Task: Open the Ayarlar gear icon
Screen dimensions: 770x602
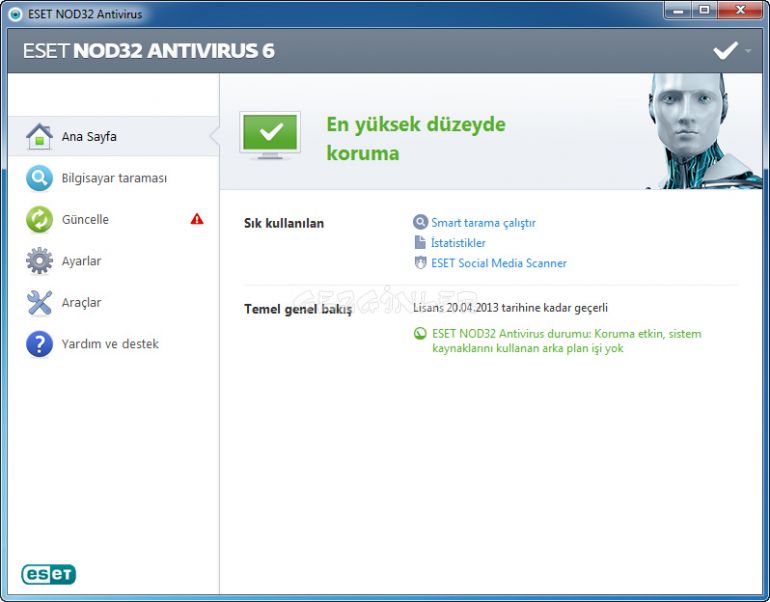Action: coord(39,261)
